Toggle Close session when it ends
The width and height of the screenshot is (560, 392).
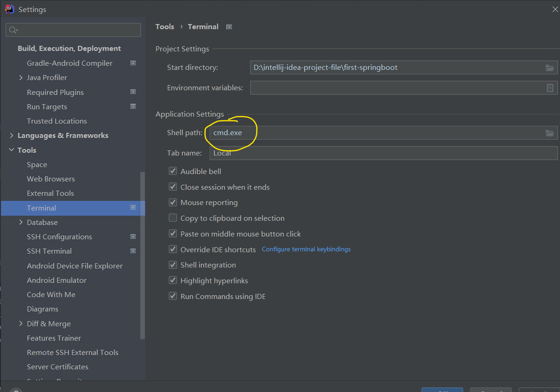click(x=173, y=187)
